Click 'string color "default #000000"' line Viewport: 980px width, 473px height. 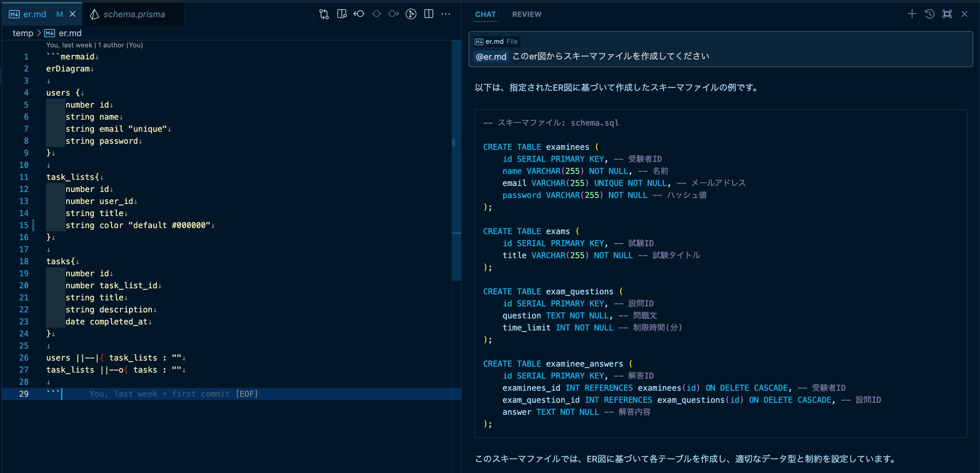tap(138, 225)
